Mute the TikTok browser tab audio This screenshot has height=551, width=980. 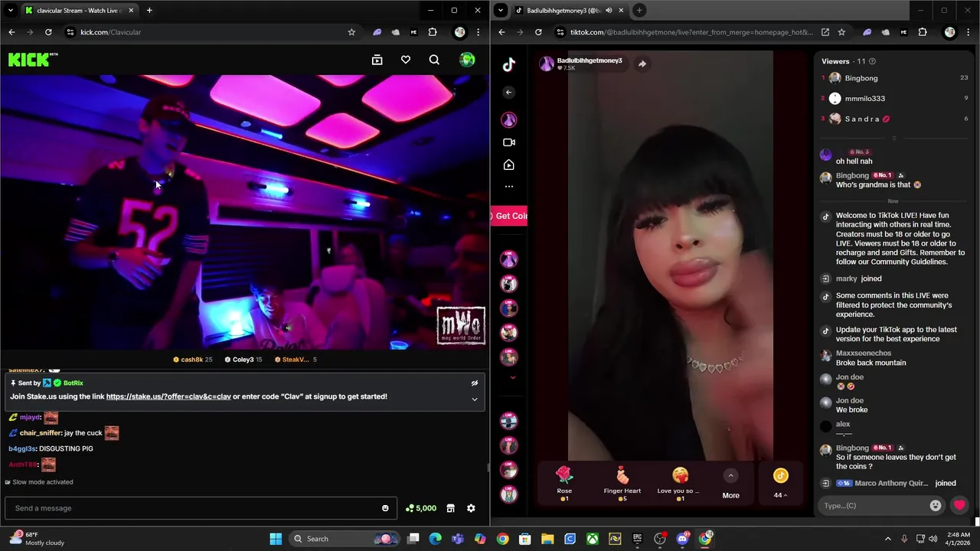[609, 11]
